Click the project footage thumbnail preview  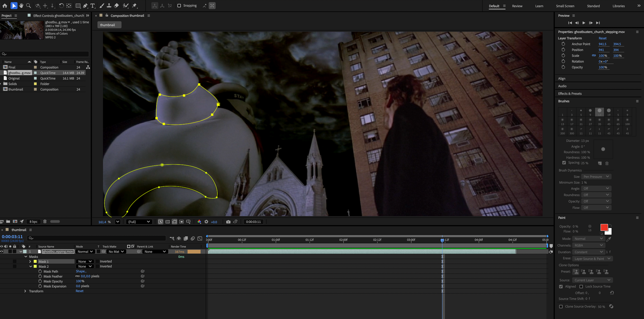click(22, 30)
